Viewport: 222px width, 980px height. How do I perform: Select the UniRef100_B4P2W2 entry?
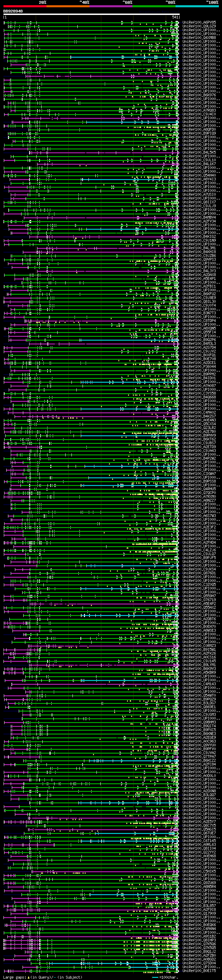click(199, 459)
